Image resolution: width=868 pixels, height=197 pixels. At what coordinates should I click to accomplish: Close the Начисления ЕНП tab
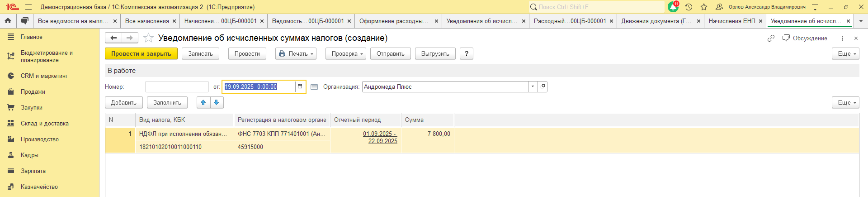click(760, 21)
